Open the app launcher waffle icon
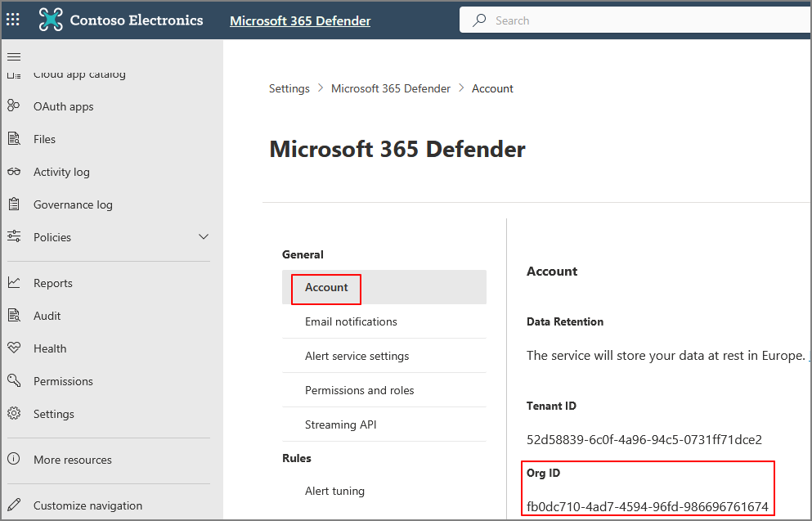812x521 pixels. pos(13,20)
